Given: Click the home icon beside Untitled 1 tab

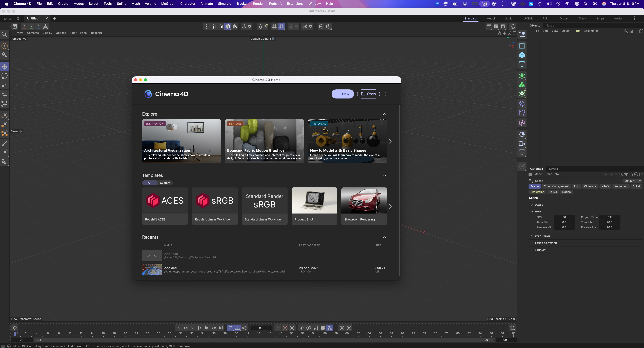Looking at the screenshot, I should coord(18,18).
